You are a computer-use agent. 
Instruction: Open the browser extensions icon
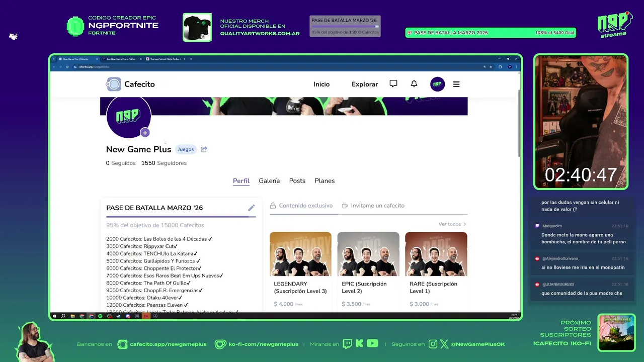[500, 67]
